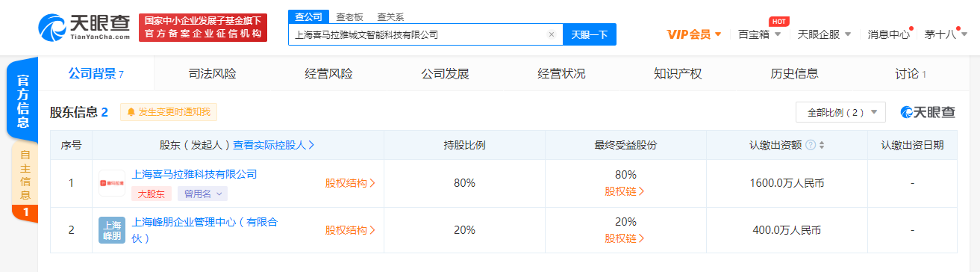Clear the search box with the X icon
Screen dimensions: 980x272
tap(551, 34)
